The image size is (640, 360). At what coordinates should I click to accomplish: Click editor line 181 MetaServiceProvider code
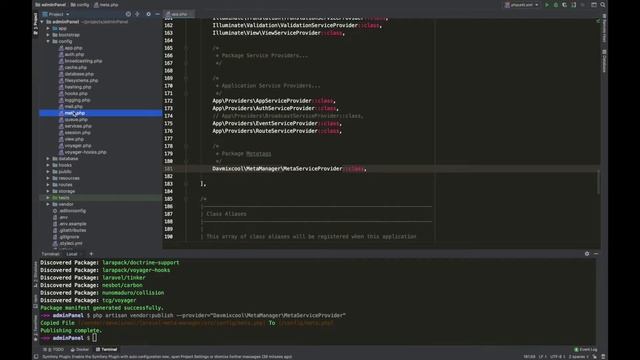[x=289, y=169]
